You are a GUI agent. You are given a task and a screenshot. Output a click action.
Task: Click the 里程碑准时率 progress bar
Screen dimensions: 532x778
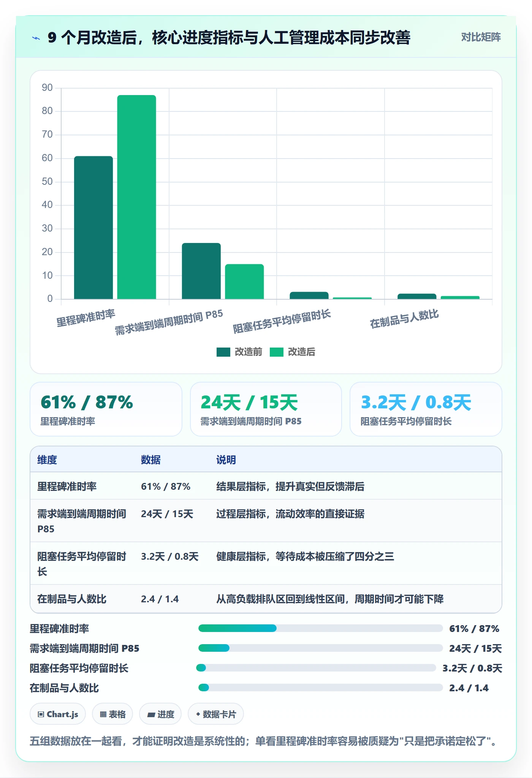pyautogui.click(x=320, y=628)
